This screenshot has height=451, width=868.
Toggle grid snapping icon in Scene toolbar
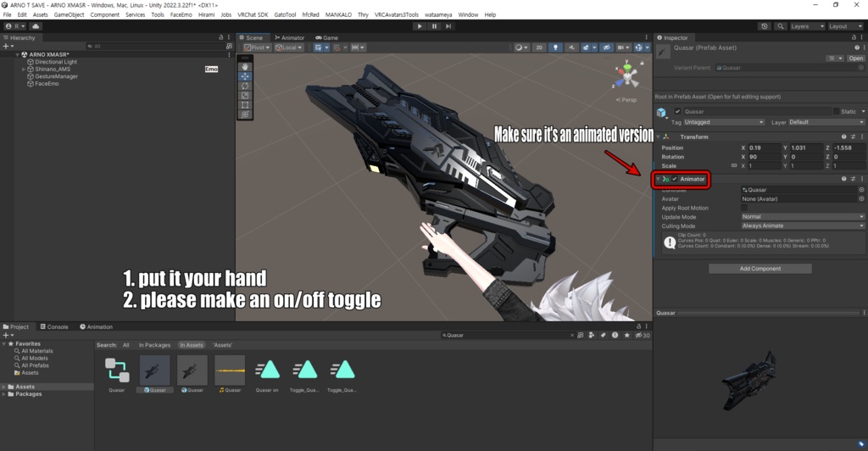pos(337,47)
